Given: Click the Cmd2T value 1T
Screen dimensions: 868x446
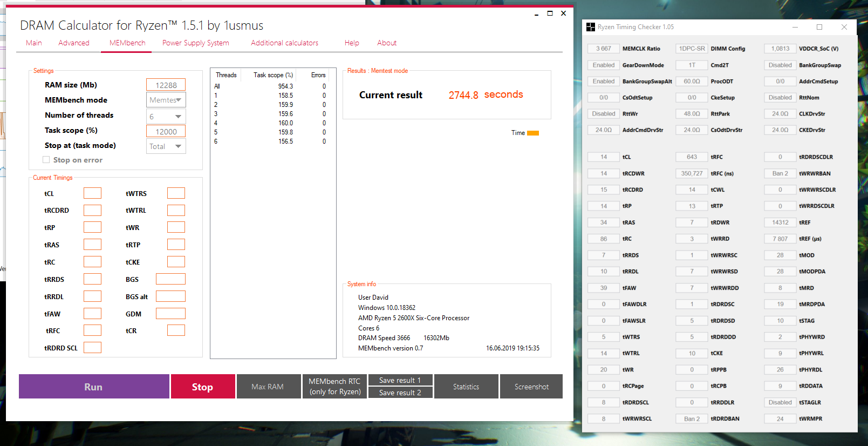Looking at the screenshot, I should pyautogui.click(x=692, y=65).
